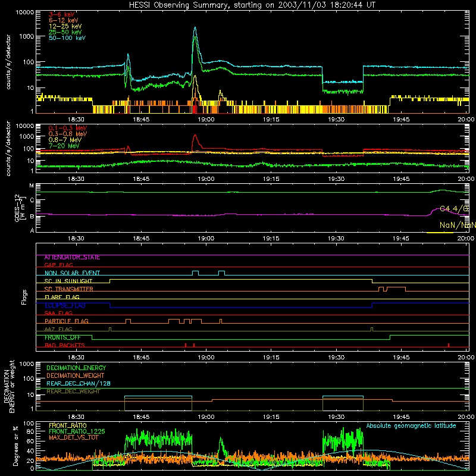Click the Absolute geomagnetic latitude label

[x=411, y=426]
